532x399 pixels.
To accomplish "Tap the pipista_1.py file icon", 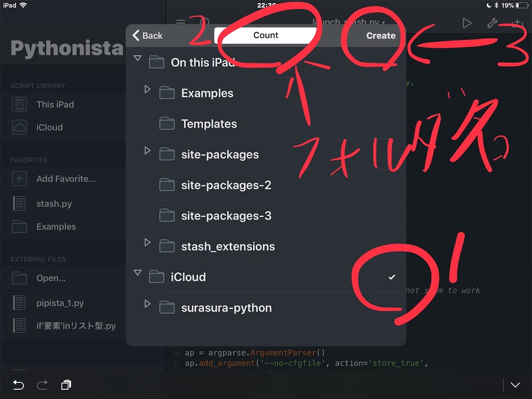I will [19, 303].
